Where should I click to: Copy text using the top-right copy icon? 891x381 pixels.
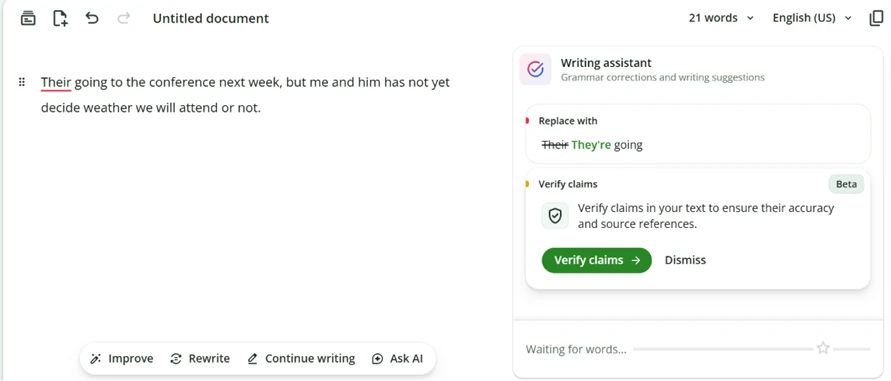click(x=876, y=18)
